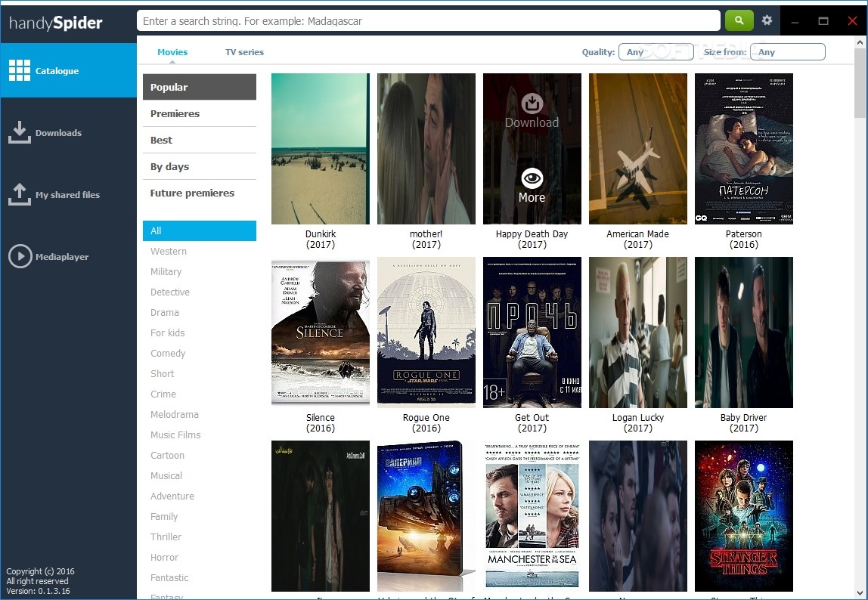
Task: Open the Silence poster
Action: point(321,332)
